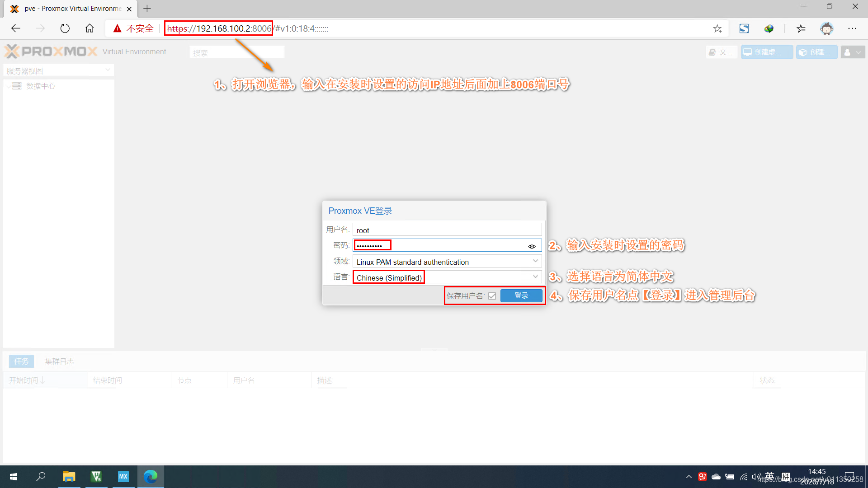Open browser settings ellipsis menu
This screenshot has height=488, width=868.
(852, 28)
